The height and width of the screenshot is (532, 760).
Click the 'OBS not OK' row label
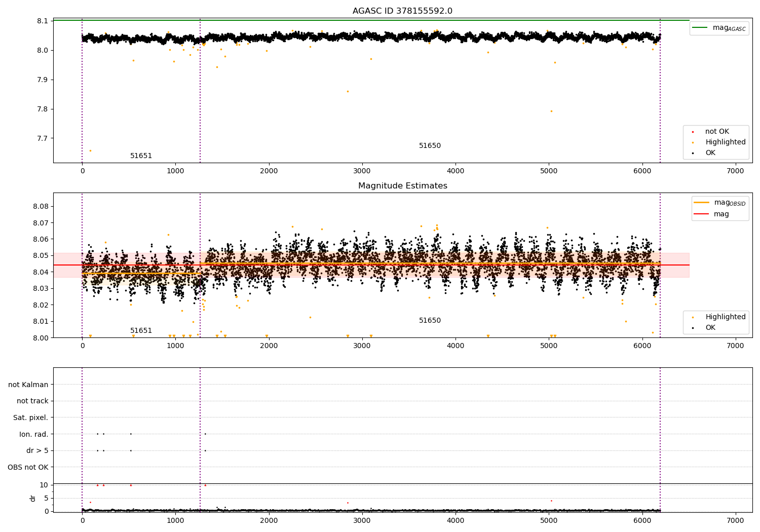click(x=28, y=467)
